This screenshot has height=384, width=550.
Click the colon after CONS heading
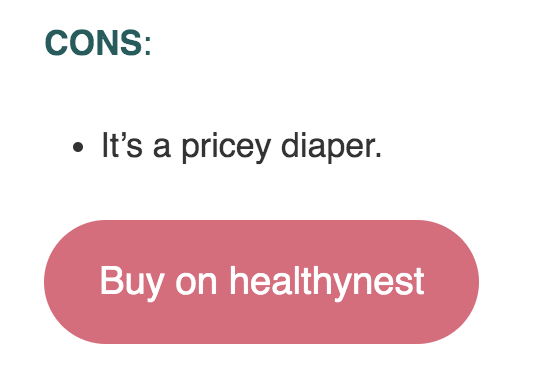pyautogui.click(x=148, y=47)
